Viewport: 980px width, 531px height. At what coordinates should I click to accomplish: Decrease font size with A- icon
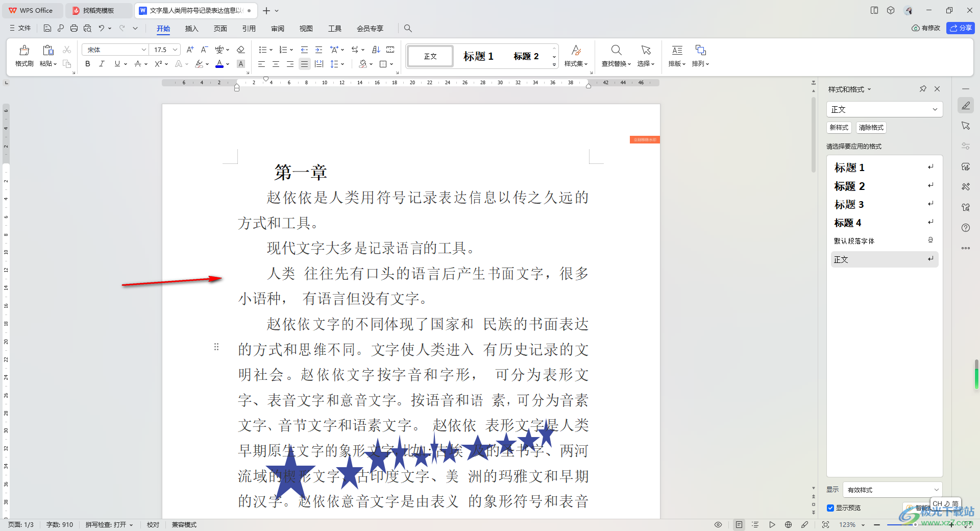(204, 50)
